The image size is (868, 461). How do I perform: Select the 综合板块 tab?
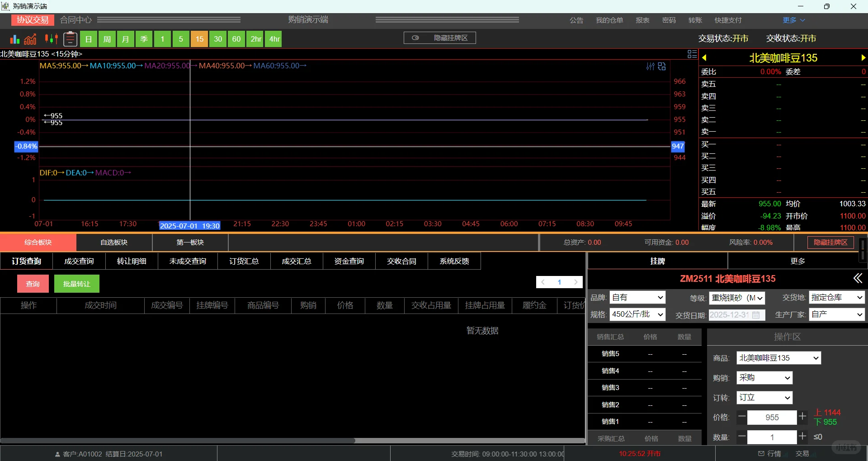point(38,242)
